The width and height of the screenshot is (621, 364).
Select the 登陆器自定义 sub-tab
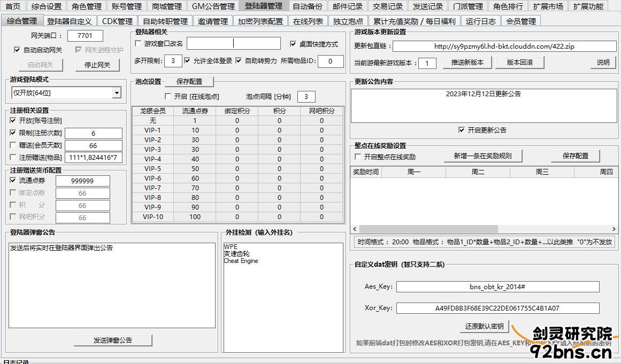click(x=70, y=21)
